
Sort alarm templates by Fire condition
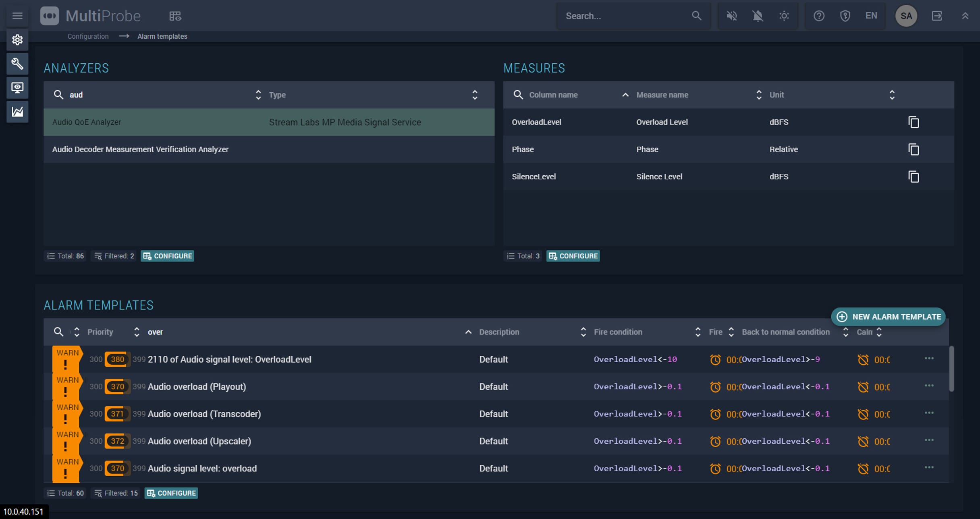click(x=698, y=332)
